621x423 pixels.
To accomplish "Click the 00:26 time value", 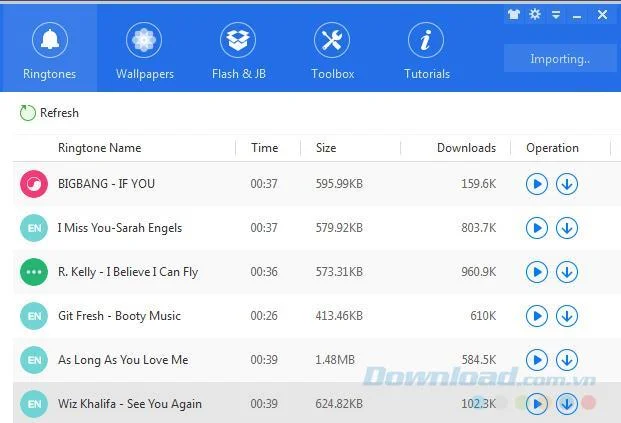I will click(x=264, y=316).
